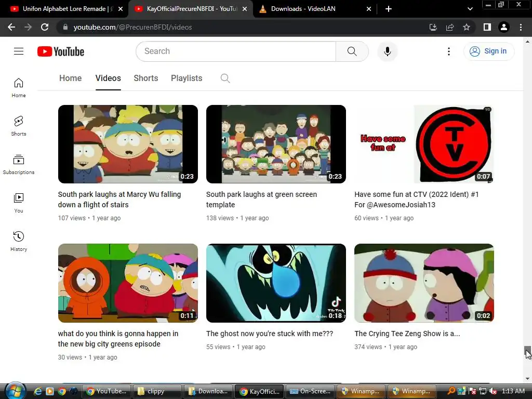Open You section in the sidebar
532x399 pixels.
(19, 203)
